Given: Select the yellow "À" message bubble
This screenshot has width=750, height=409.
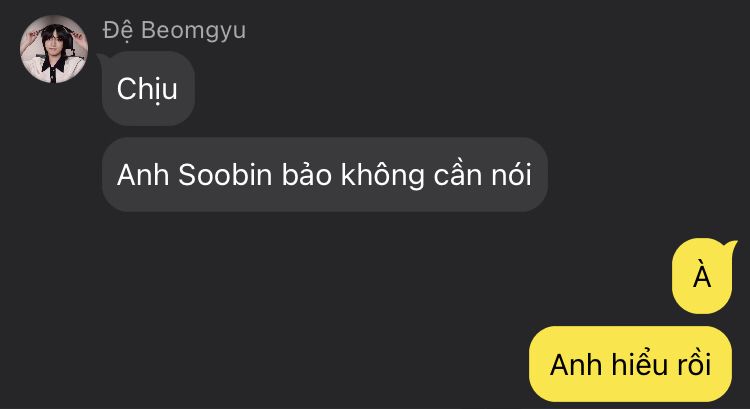Looking at the screenshot, I should tap(702, 276).
